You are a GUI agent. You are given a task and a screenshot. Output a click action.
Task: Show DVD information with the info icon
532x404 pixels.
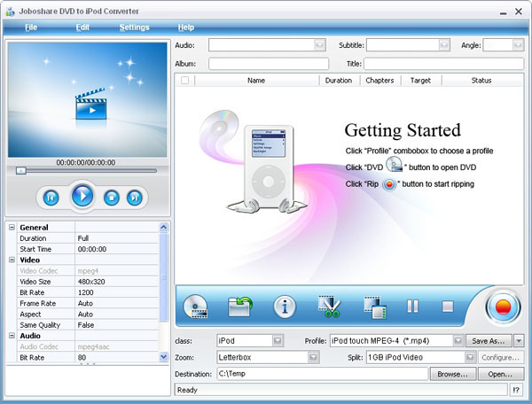285,307
